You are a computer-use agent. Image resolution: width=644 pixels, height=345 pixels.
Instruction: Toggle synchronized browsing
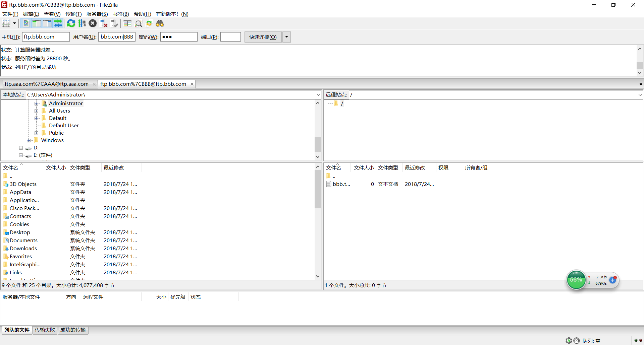click(x=149, y=23)
